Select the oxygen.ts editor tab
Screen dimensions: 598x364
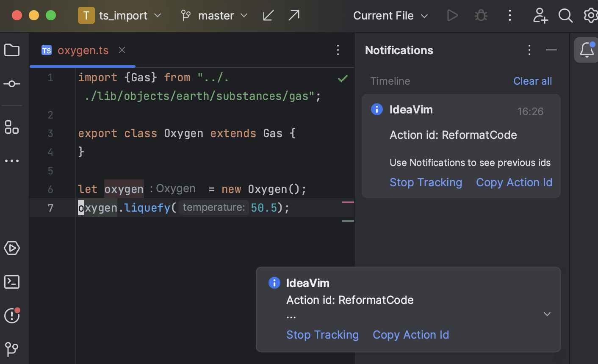tap(83, 50)
